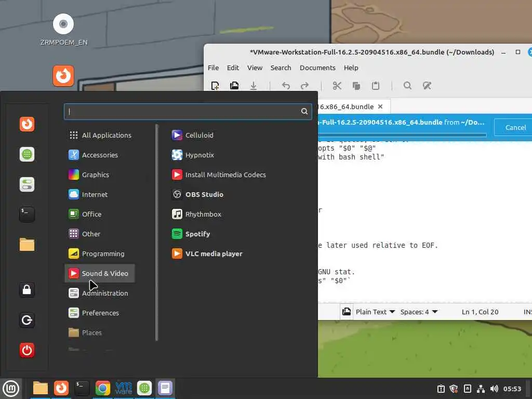Open Celluloid from the Sound & Video list
Screen dimensions: 532x399
(x=193, y=135)
